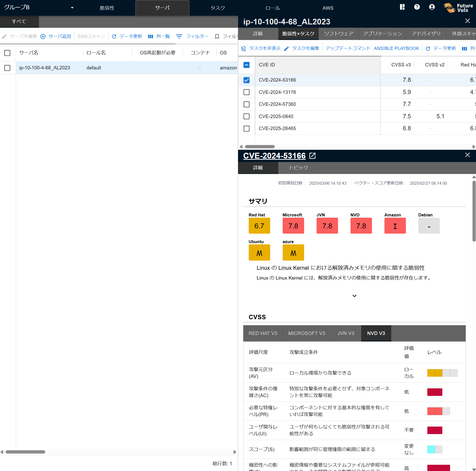Check the CVE-2025-0840 row checkbox
Viewport: 476px width, 471px height.
246,116
